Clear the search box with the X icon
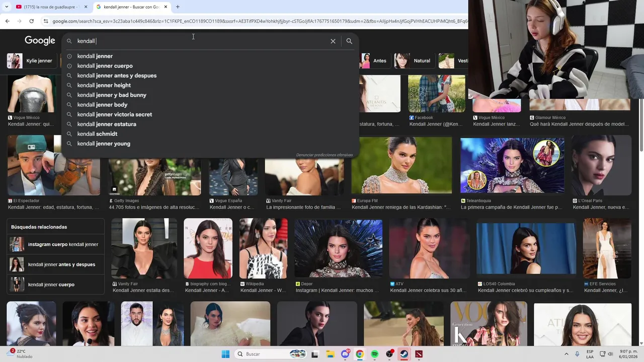644x362 pixels. tap(333, 41)
